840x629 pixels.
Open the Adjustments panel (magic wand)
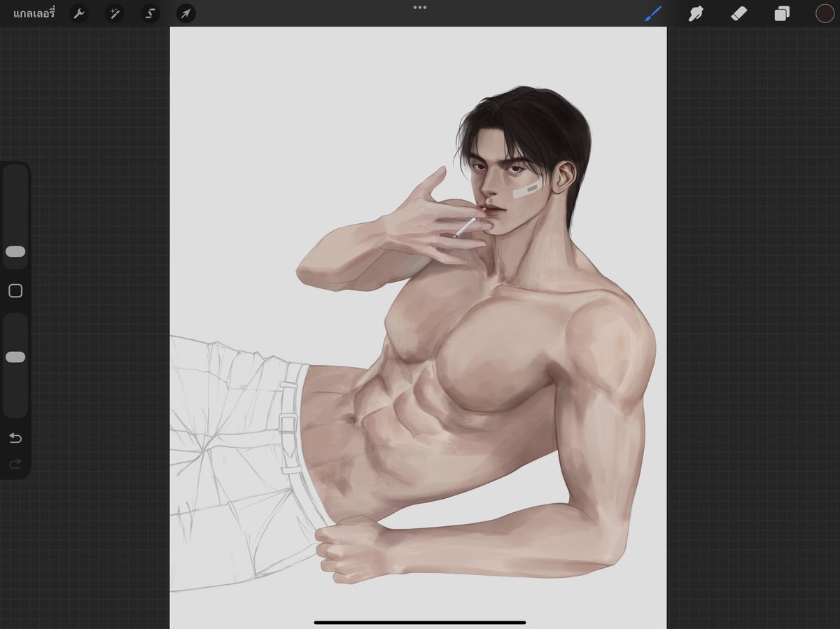click(114, 13)
